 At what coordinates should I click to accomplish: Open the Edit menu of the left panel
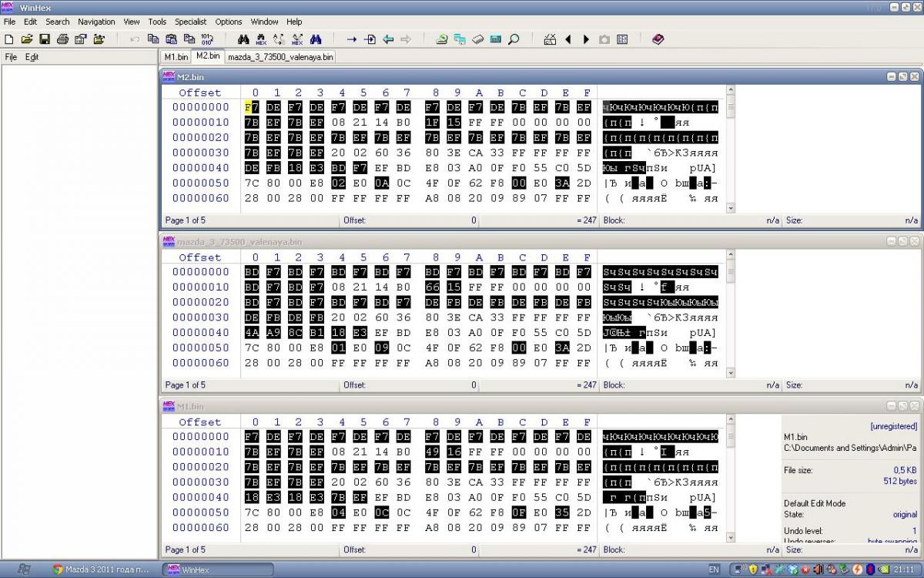coord(32,57)
